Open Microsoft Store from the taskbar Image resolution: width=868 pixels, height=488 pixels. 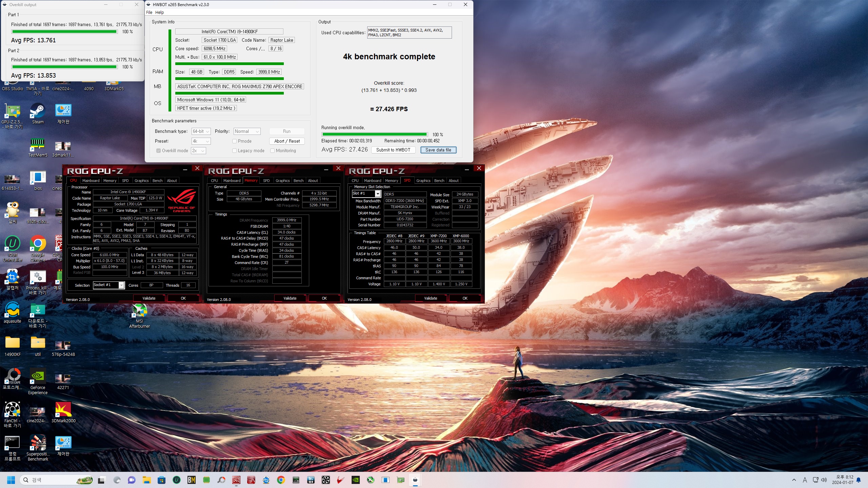click(161, 480)
